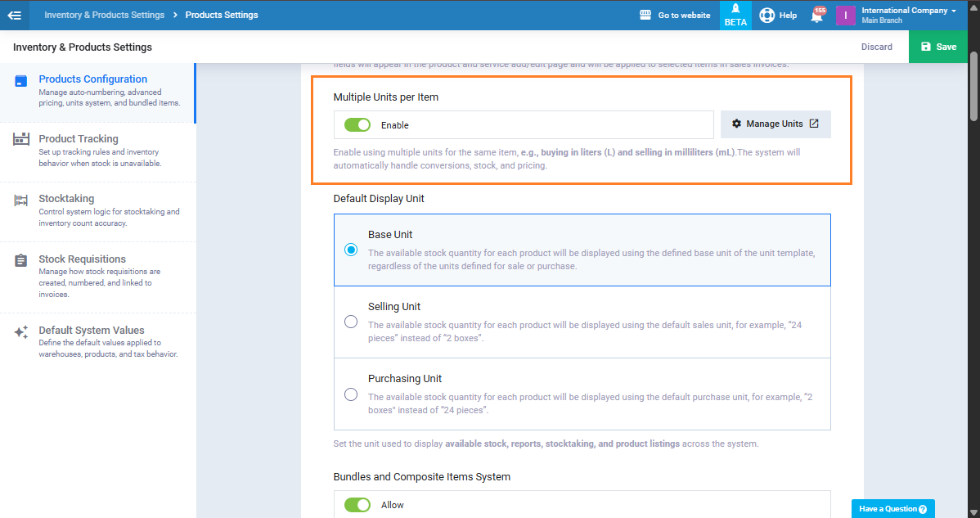Select the Selling Unit radio option
The image size is (980, 518).
351,322
